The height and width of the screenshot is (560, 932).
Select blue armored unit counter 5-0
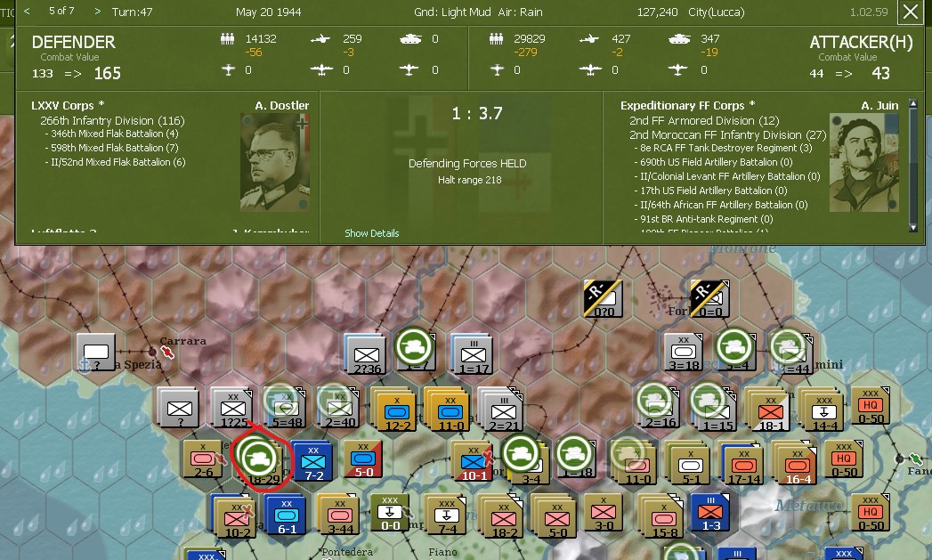pyautogui.click(x=362, y=459)
